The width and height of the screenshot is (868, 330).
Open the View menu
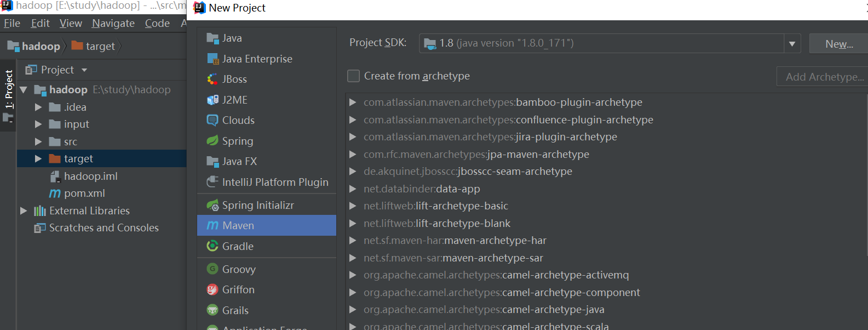(71, 23)
